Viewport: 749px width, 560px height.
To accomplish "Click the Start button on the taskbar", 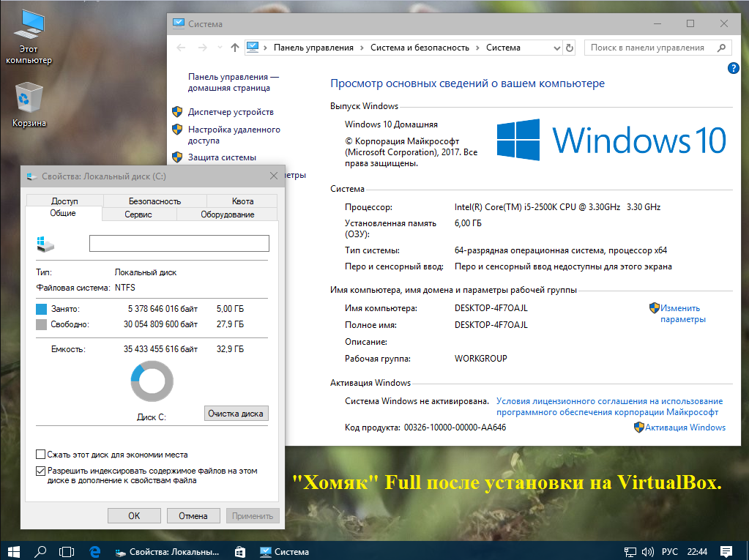I will click(x=14, y=551).
